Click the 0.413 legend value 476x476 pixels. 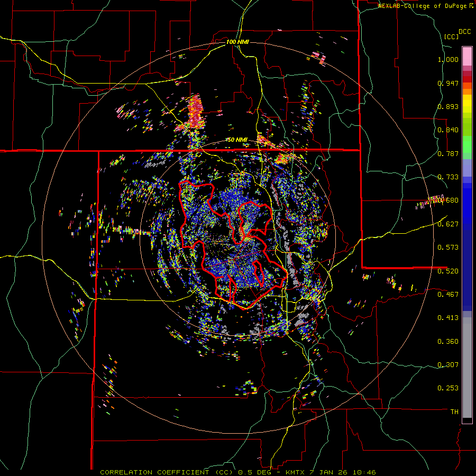[x=448, y=318]
